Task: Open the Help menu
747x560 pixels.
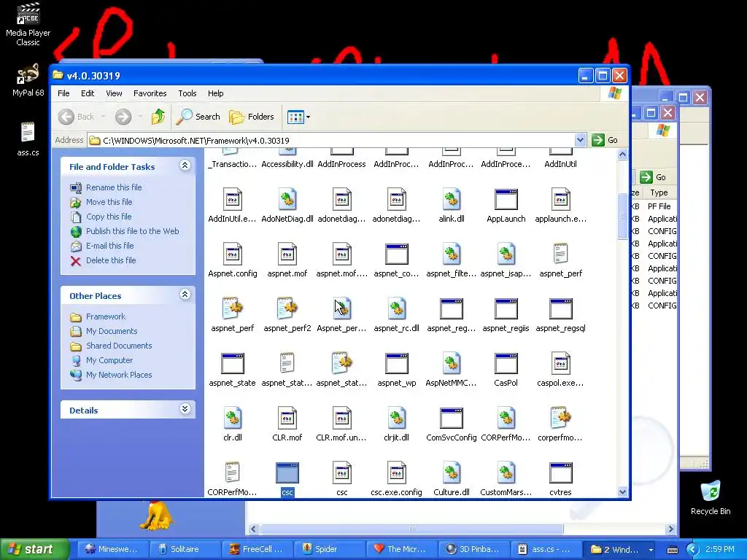Action: (x=215, y=93)
